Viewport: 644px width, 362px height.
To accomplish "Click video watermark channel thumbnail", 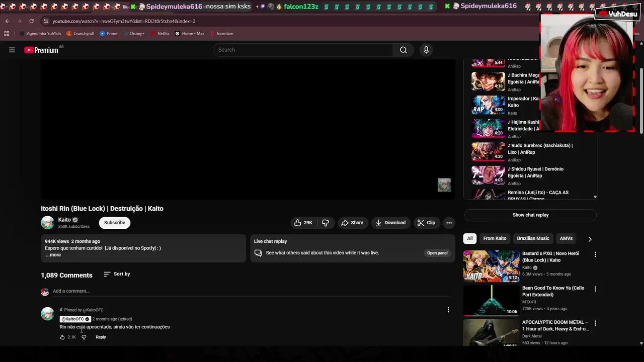I will pos(444,185).
